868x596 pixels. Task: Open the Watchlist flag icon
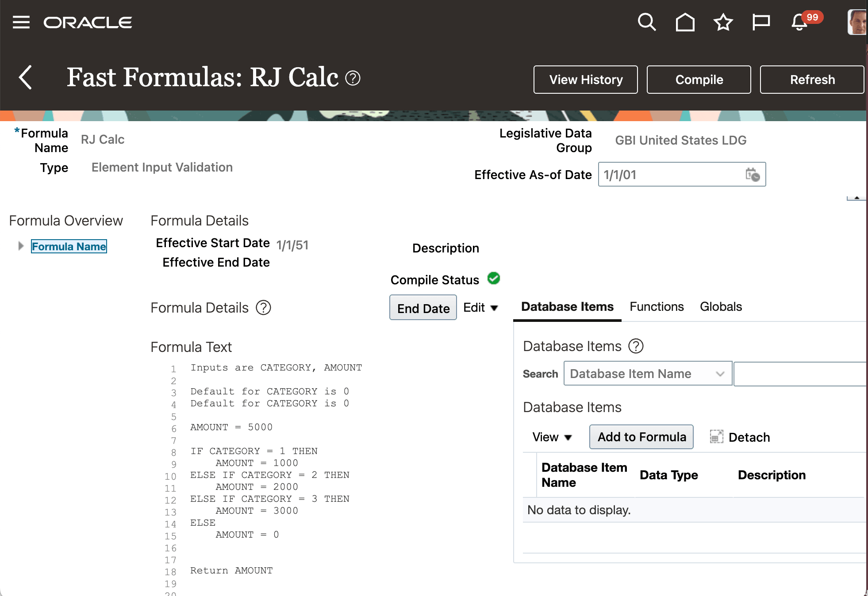761,22
